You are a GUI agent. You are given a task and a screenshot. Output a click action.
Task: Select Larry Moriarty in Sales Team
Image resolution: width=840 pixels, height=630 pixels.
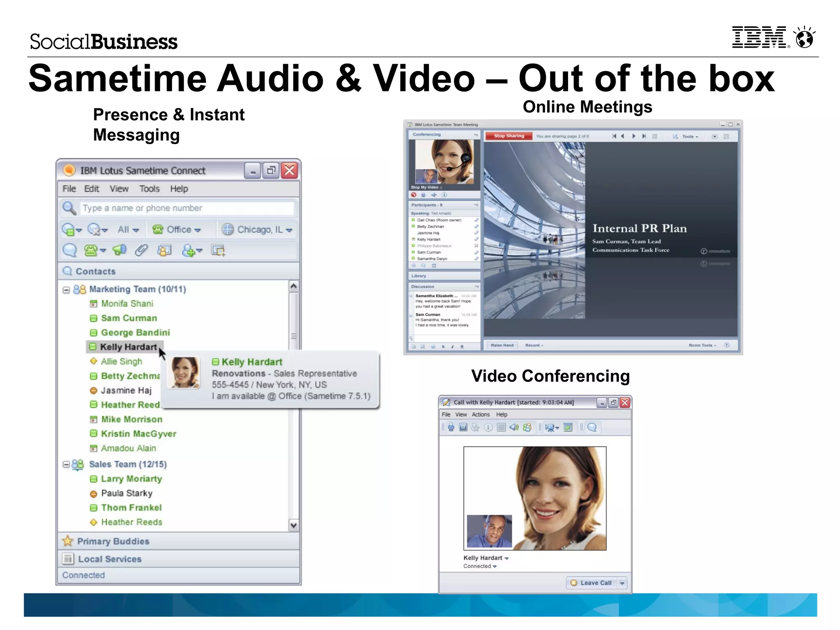131,479
